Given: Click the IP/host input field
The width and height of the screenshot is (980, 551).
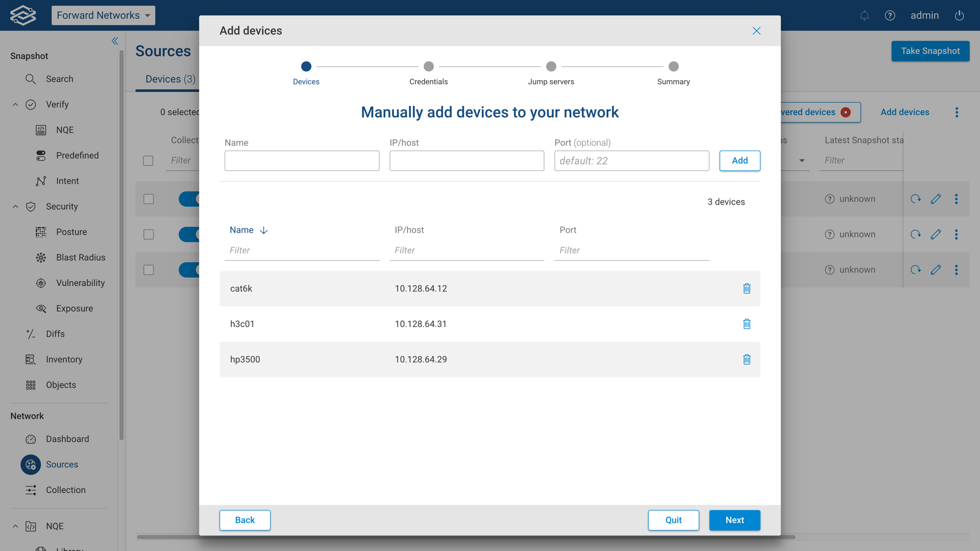Looking at the screenshot, I should pyautogui.click(x=467, y=161).
